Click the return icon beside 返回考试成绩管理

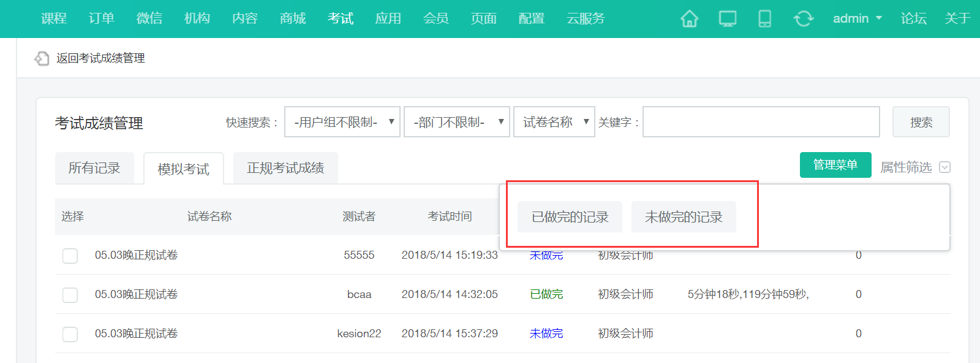click(x=42, y=58)
